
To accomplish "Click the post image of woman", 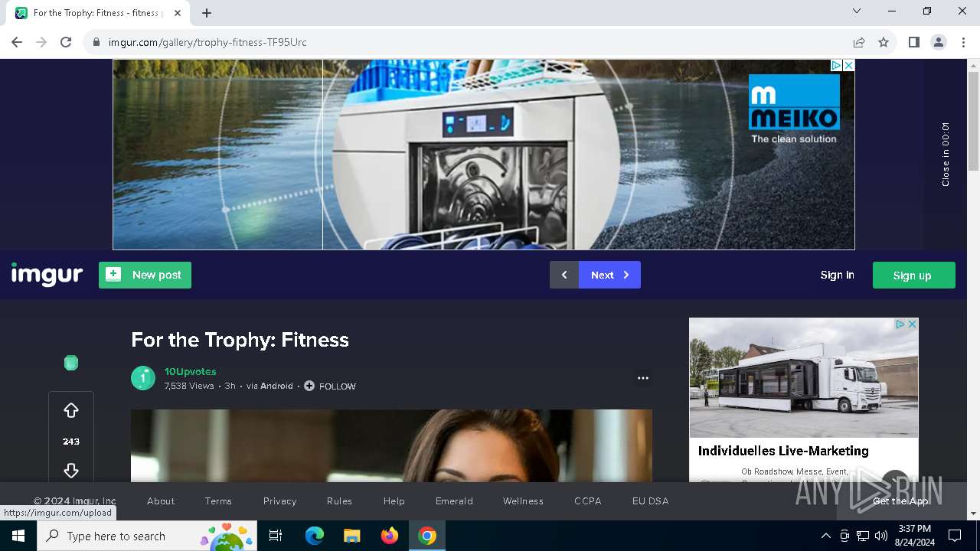I will [391, 445].
